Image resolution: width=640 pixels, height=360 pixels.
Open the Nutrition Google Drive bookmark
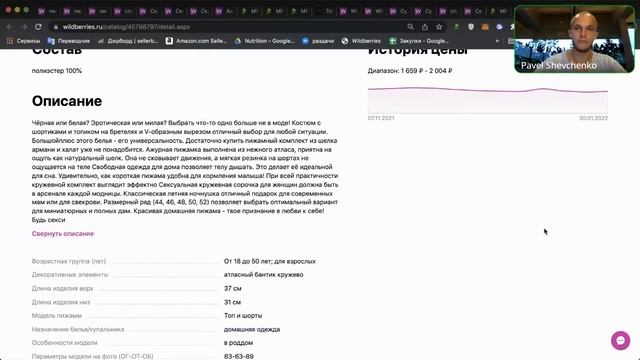(264, 41)
